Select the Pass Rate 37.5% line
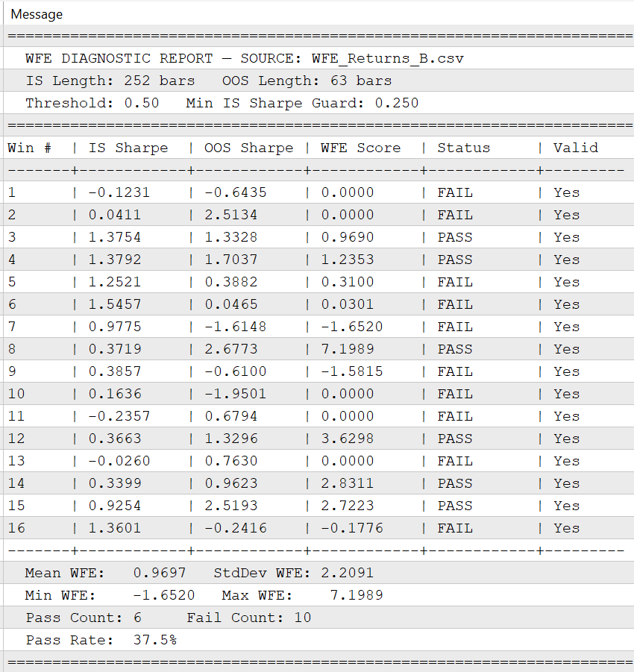The height and width of the screenshot is (672, 634). tap(318, 640)
